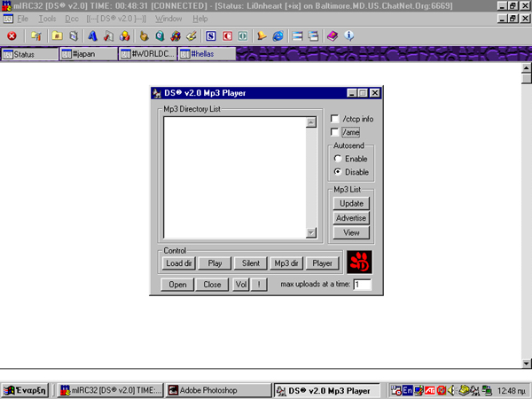Viewport: 532px width, 399px height.
Task: Click the cascade windows toolbar icon
Action: tap(313, 36)
